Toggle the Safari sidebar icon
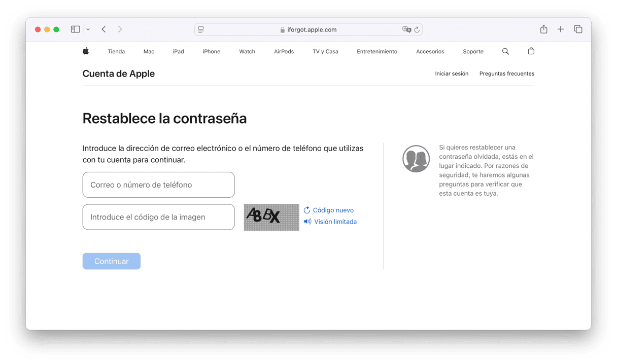Image resolution: width=617 pixels, height=364 pixels. (x=75, y=29)
